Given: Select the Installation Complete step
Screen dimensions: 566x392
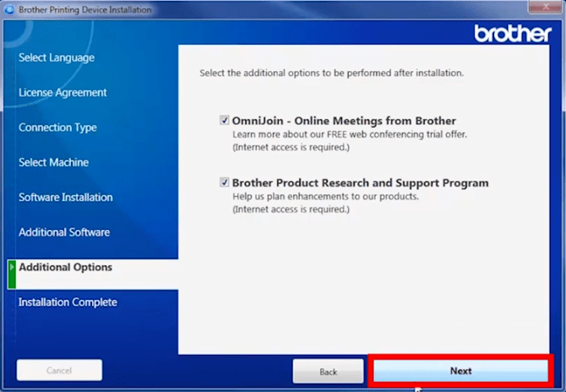Looking at the screenshot, I should click(x=68, y=302).
